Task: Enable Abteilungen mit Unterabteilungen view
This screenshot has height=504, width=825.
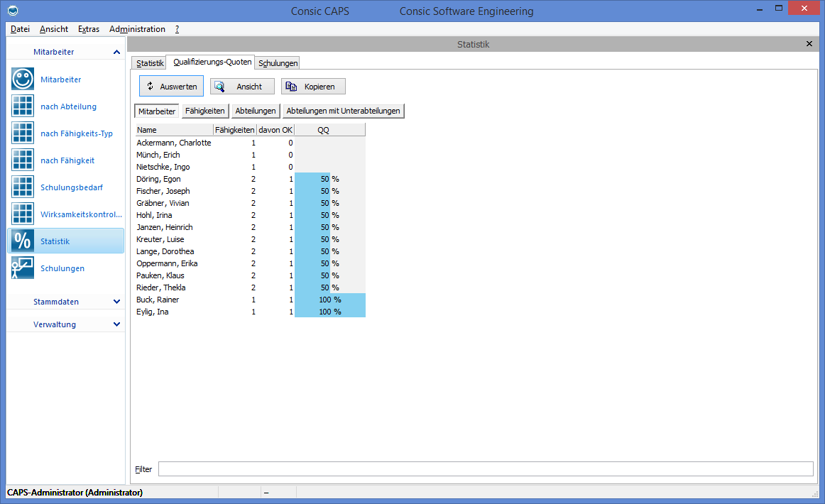Action: (344, 111)
